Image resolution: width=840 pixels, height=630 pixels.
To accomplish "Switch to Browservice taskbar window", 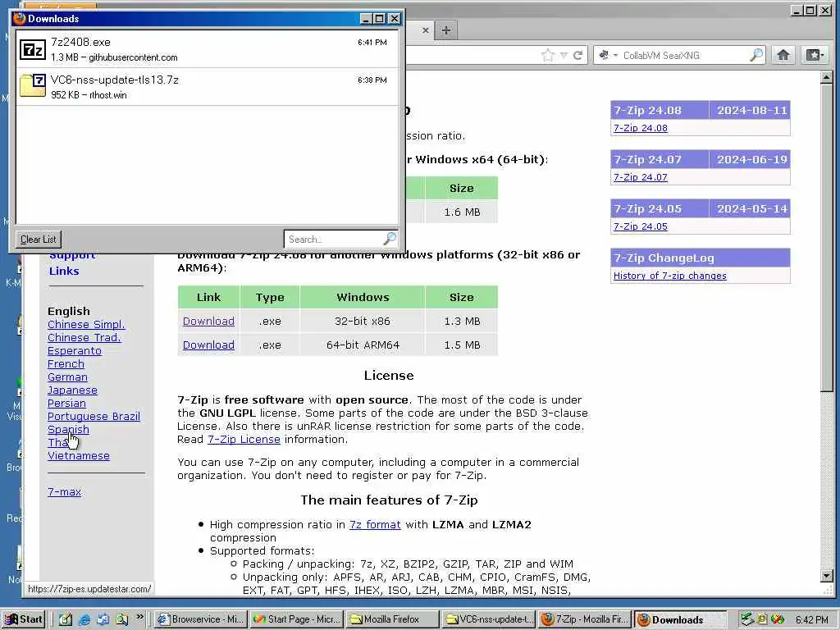I will coord(201,620).
